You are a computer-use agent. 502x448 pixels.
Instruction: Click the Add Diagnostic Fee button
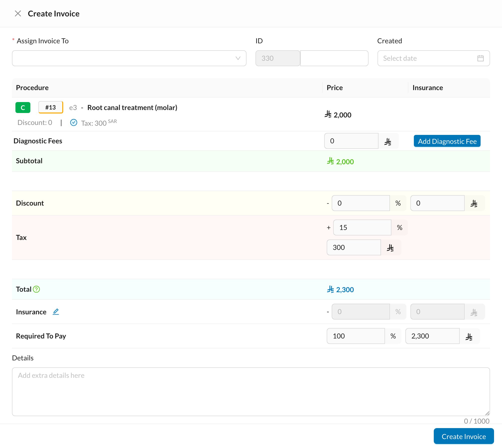click(447, 141)
